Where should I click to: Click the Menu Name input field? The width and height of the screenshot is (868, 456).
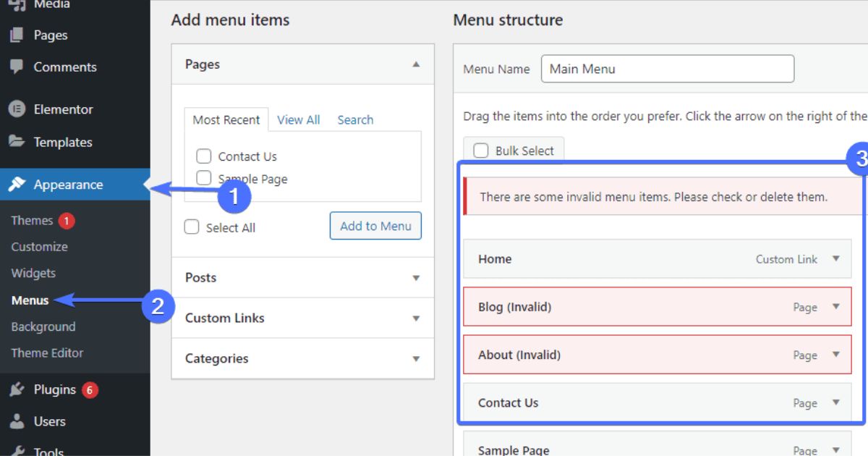point(668,69)
